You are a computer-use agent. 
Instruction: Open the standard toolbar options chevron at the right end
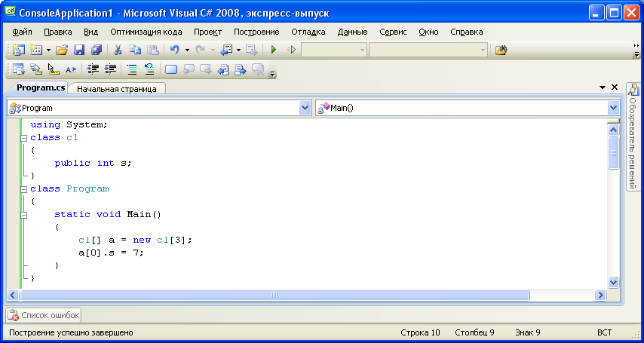[636, 50]
